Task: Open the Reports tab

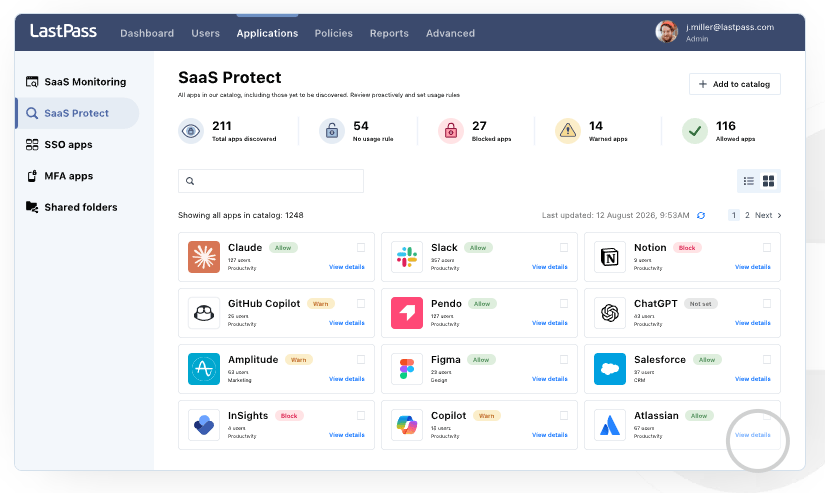Action: click(389, 33)
